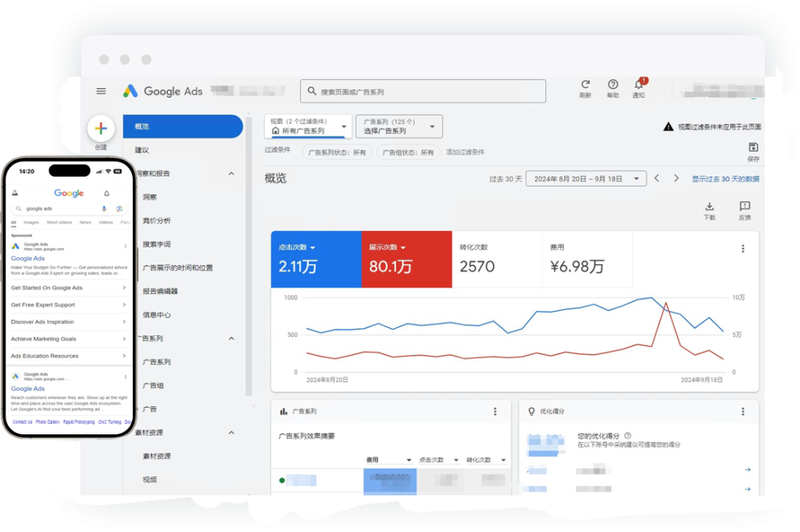Image resolution: width=800 pixels, height=532 pixels.
Task: Open the 优化得分 panel three-dot menu
Action: [742, 411]
